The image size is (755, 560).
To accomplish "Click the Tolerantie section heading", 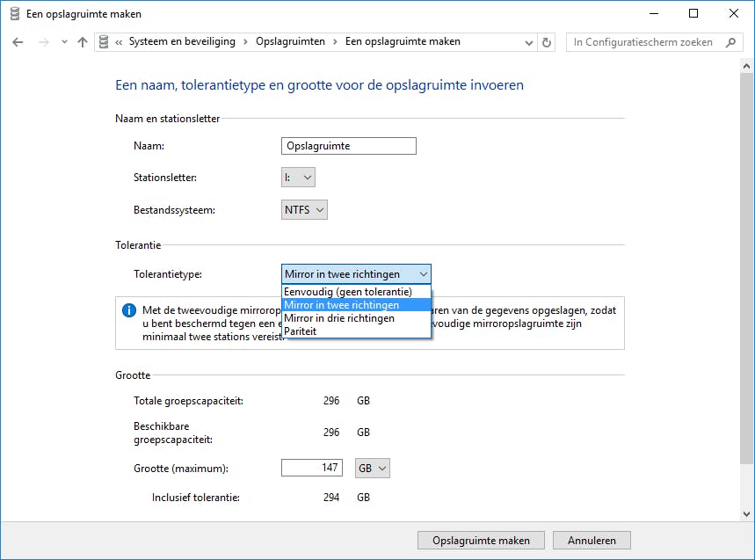I will pyautogui.click(x=138, y=245).
